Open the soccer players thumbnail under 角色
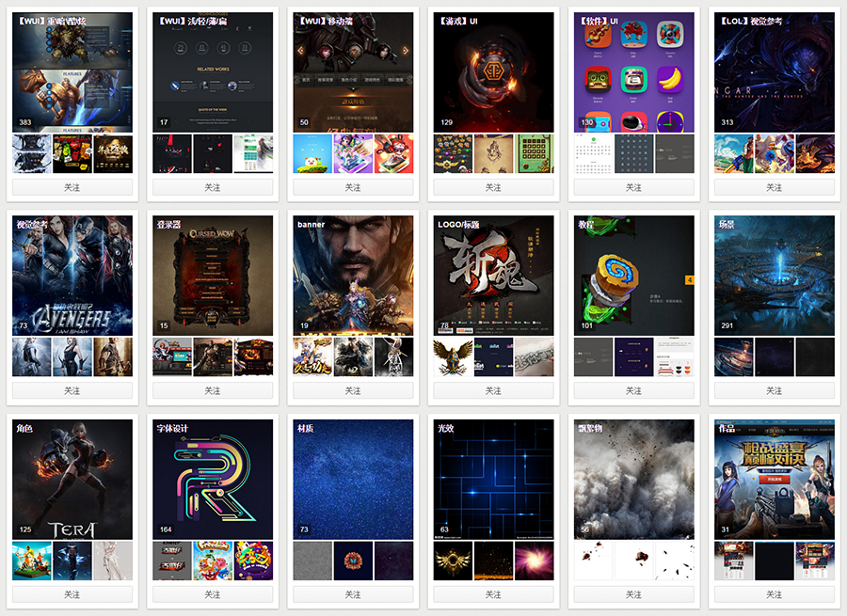Viewport: 847px width, 616px height. (31, 561)
